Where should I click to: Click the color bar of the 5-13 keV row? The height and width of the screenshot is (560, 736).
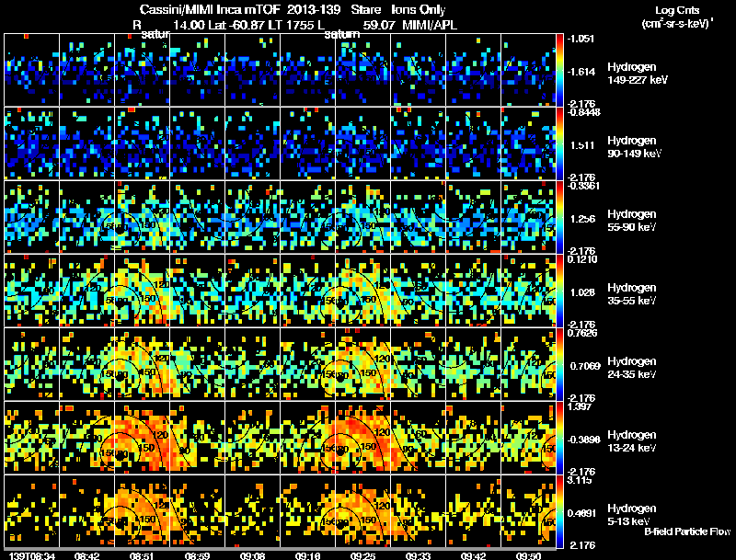coord(559,511)
